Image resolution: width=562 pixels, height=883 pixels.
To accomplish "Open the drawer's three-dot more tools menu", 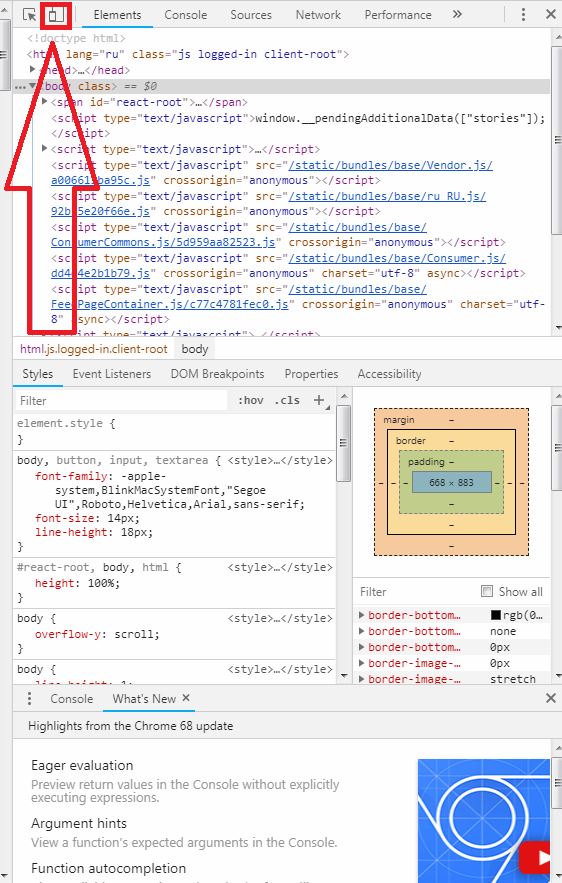I will pos(29,699).
